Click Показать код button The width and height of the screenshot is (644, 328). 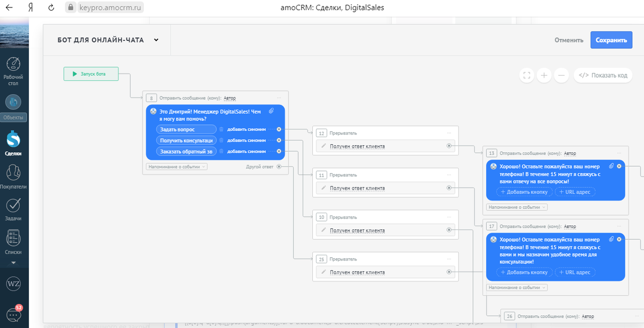(603, 75)
